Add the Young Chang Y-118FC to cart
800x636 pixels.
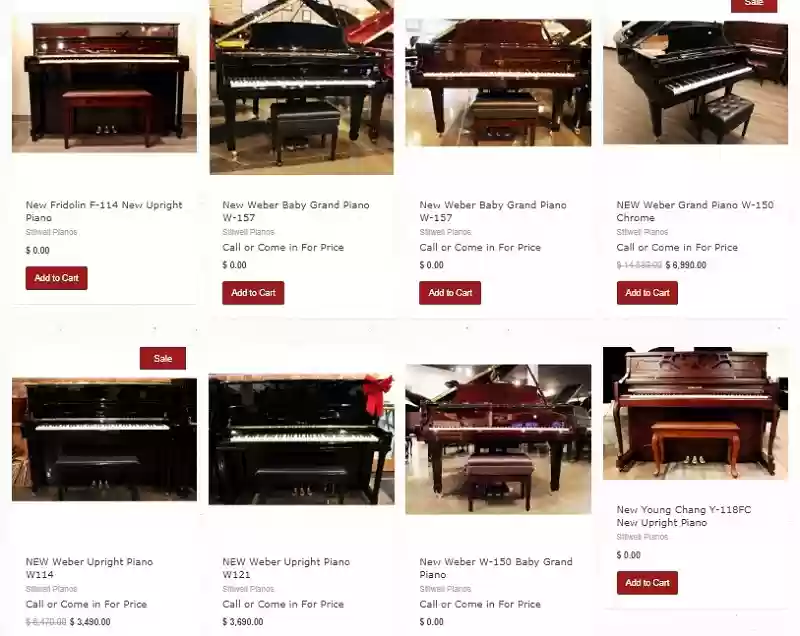pos(647,582)
